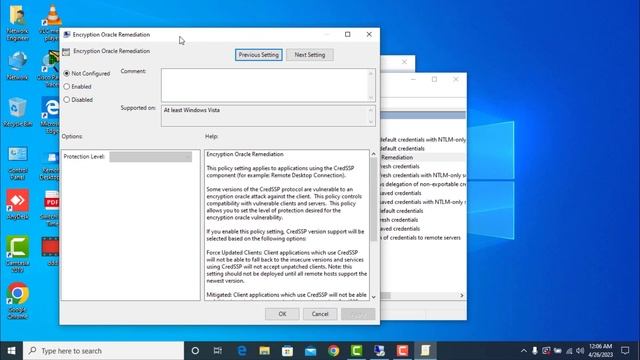
Task: Select the Disabled radio button
Action: 67,100
